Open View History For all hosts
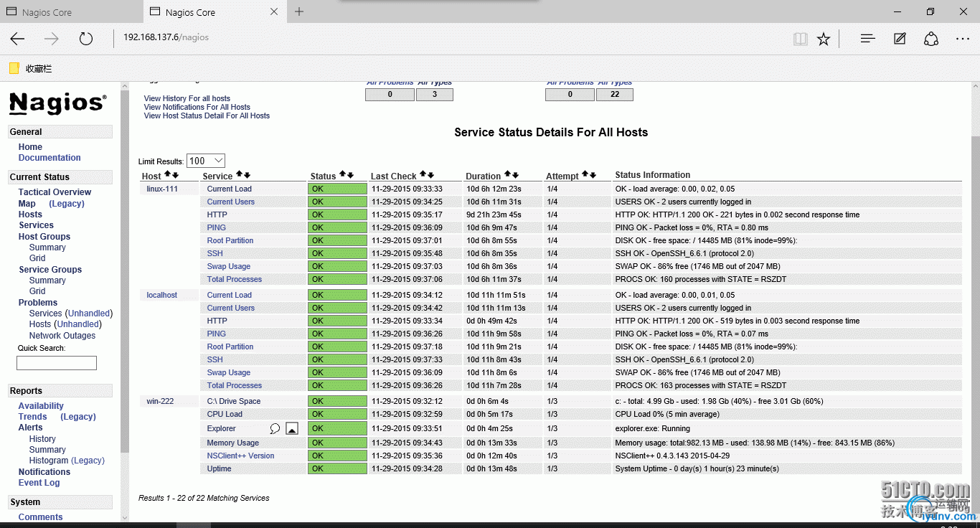 click(187, 98)
